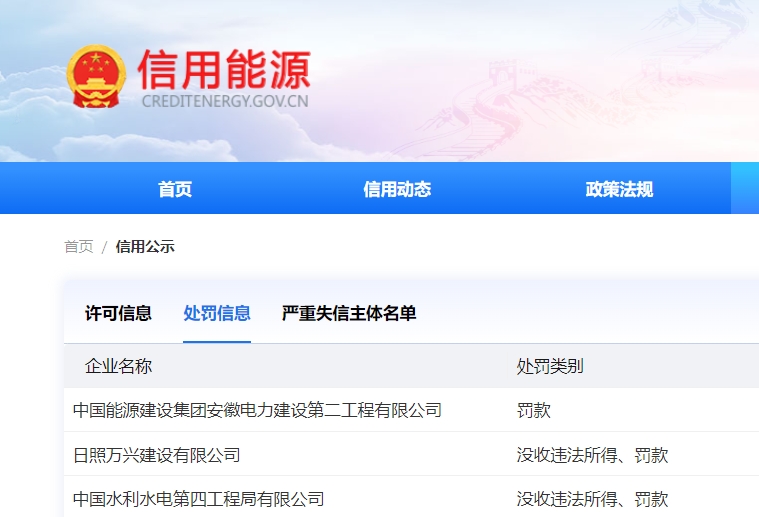Click the penalty type for 中国水利水电第四工程局有限公司
This screenshot has height=517, width=759.
coord(592,498)
